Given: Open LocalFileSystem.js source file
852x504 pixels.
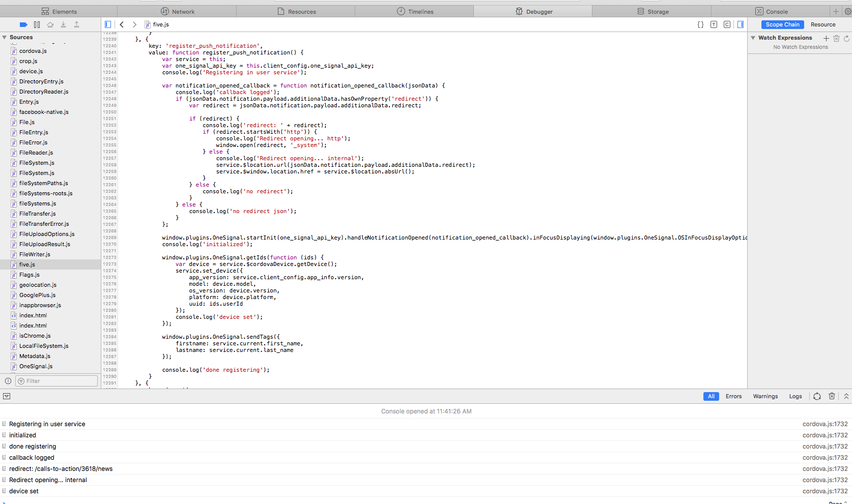Looking at the screenshot, I should click(44, 346).
